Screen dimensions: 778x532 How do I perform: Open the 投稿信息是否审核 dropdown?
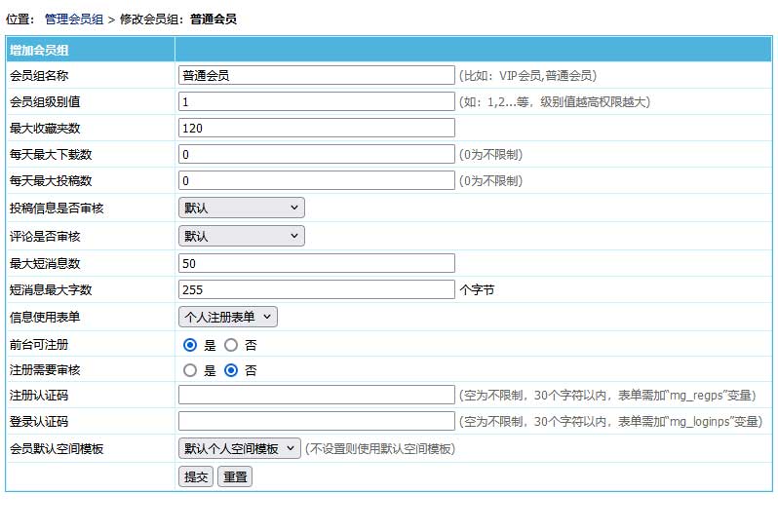tap(242, 208)
